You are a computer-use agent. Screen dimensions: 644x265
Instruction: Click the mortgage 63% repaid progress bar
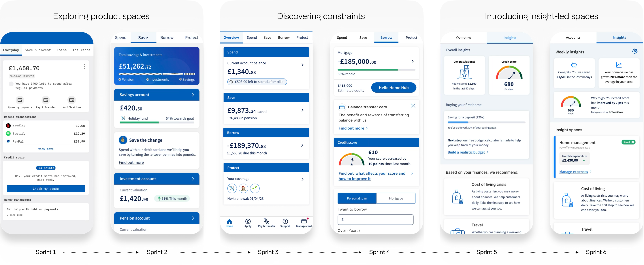click(376, 70)
